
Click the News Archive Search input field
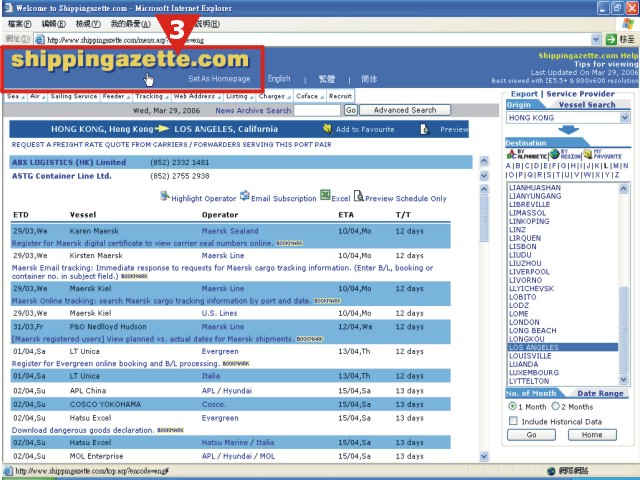[317, 110]
